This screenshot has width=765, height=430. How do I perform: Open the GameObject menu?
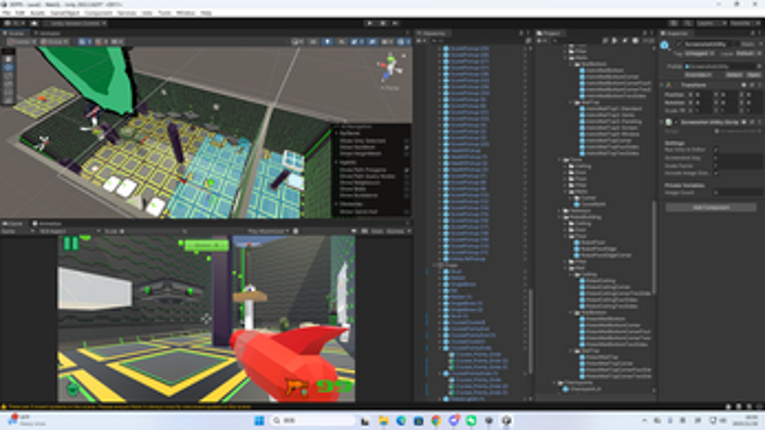pos(65,13)
